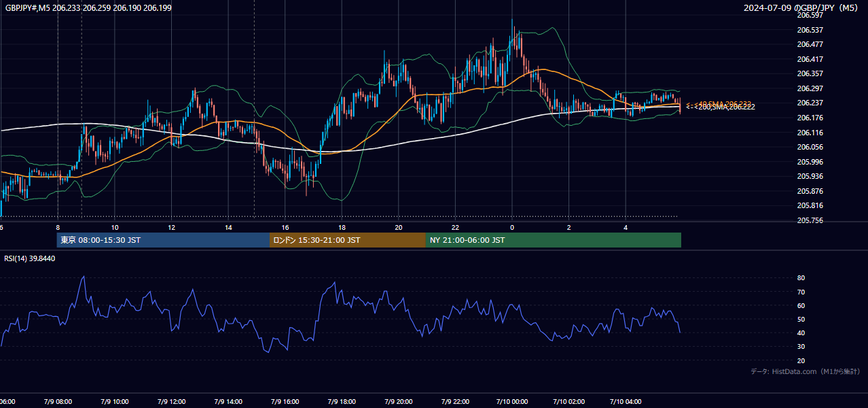Viewport: 868px width, 408px height.
Task: Click price axis label 205.756
Action: click(810, 220)
